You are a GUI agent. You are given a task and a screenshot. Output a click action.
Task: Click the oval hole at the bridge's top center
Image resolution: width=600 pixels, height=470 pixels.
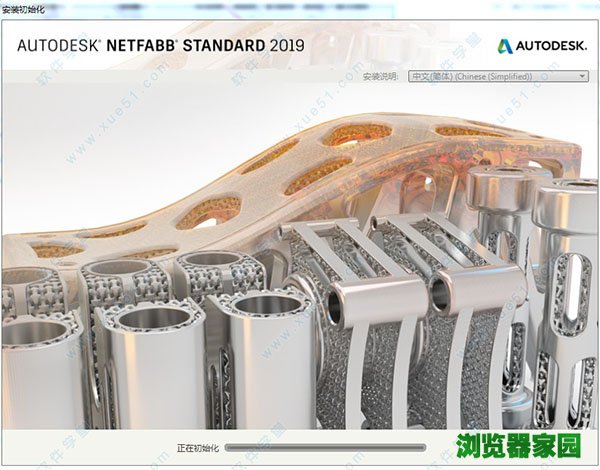click(355, 133)
